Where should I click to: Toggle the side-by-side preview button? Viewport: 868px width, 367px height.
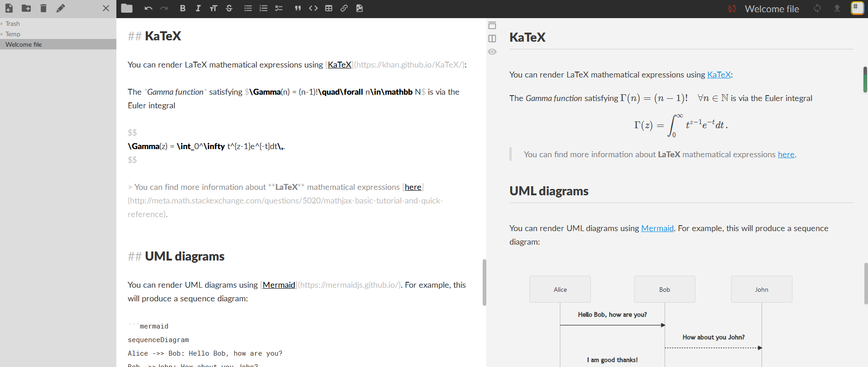(x=492, y=39)
